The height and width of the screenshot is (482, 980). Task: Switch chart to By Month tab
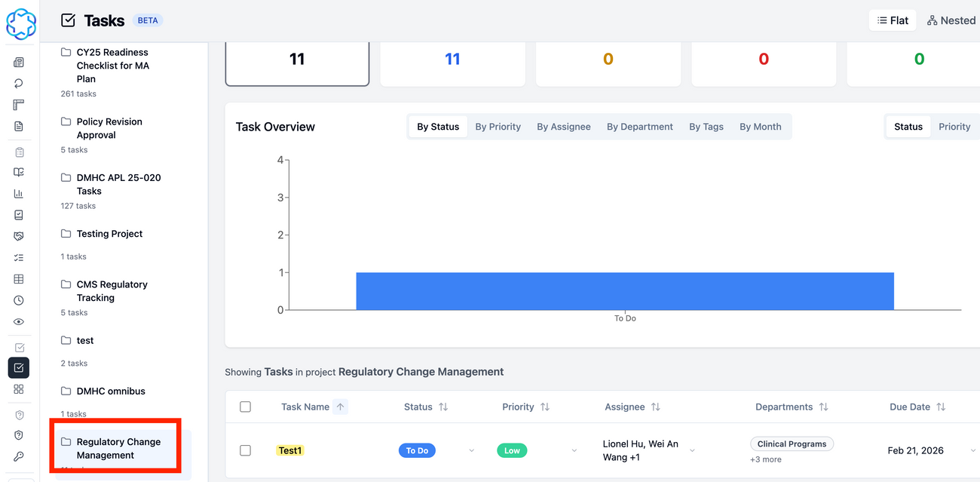[x=761, y=127]
